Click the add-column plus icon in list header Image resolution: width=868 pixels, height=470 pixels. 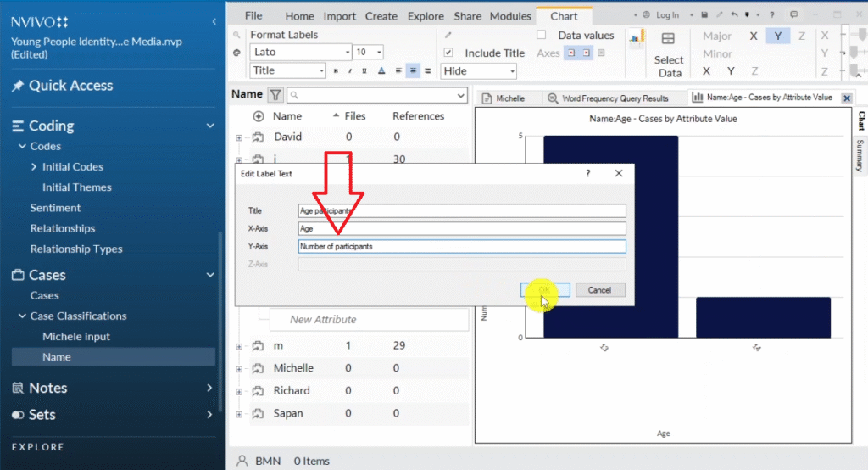[x=259, y=116]
